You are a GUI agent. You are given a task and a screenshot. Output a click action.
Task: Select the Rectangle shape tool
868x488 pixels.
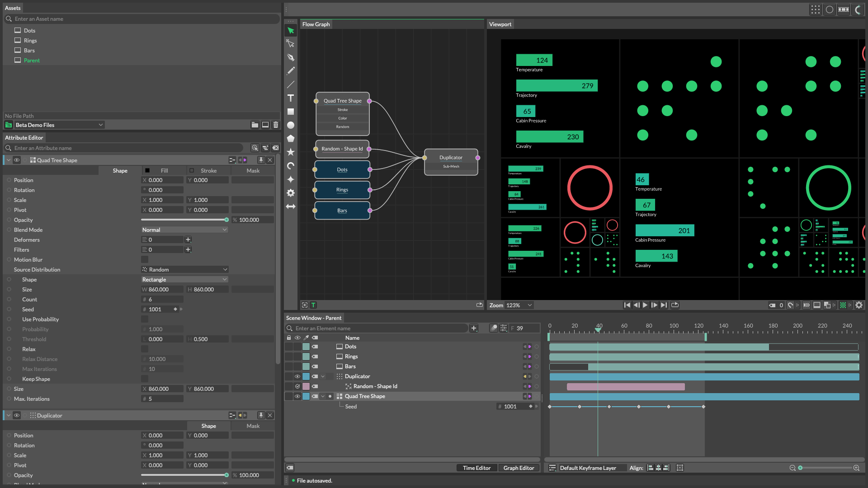coord(291,112)
